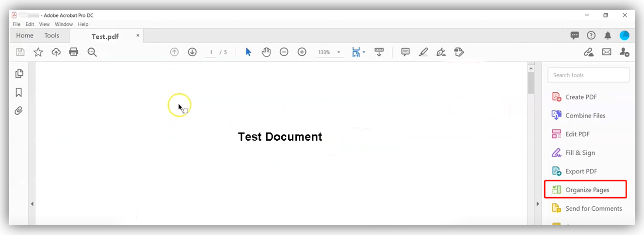Open the find text magnifier tool
Image resolution: width=644 pixels, height=235 pixels.
(x=92, y=52)
